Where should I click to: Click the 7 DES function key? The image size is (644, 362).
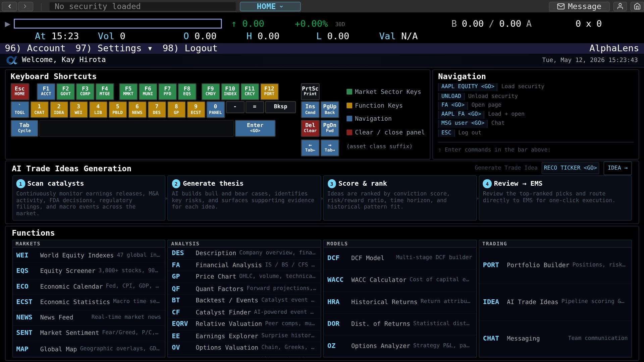tap(157, 109)
